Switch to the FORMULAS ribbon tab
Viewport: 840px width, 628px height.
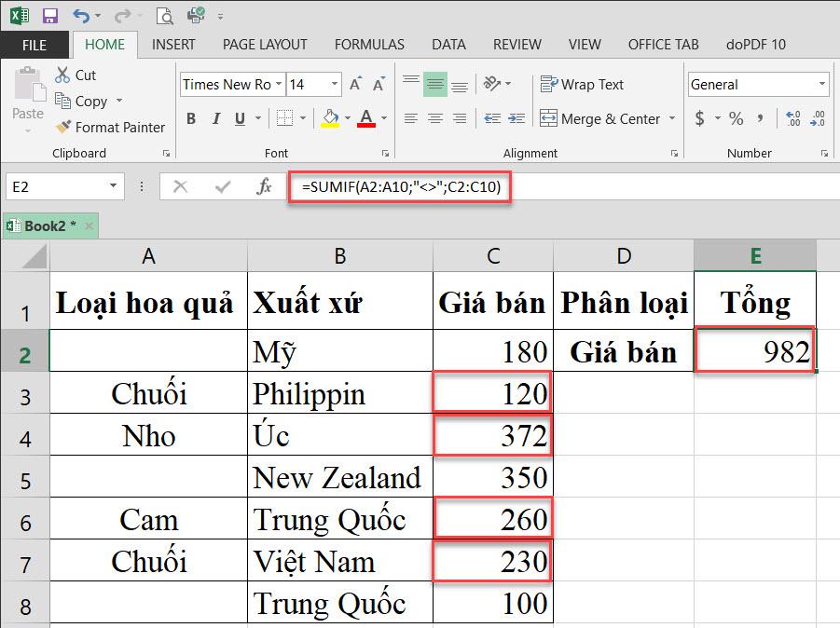[368, 44]
